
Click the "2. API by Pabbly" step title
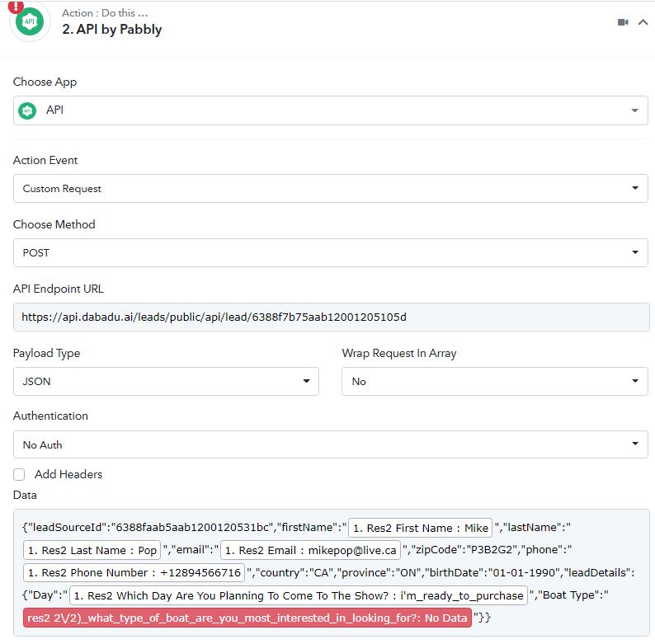point(111,29)
